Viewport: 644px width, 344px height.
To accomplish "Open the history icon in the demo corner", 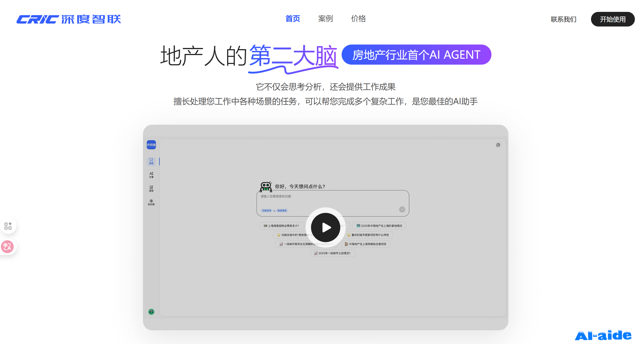I will [x=498, y=145].
